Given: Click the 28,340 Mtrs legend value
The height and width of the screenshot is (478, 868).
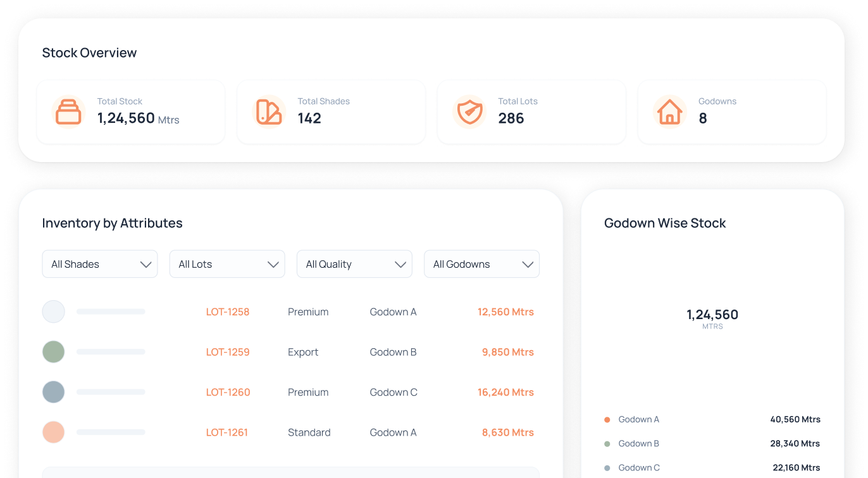Looking at the screenshot, I should (x=795, y=443).
